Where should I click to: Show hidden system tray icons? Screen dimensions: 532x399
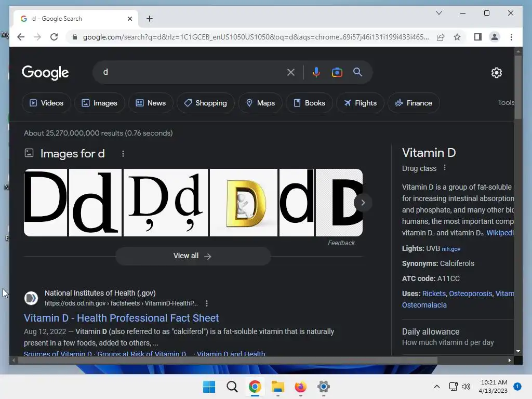click(x=436, y=387)
